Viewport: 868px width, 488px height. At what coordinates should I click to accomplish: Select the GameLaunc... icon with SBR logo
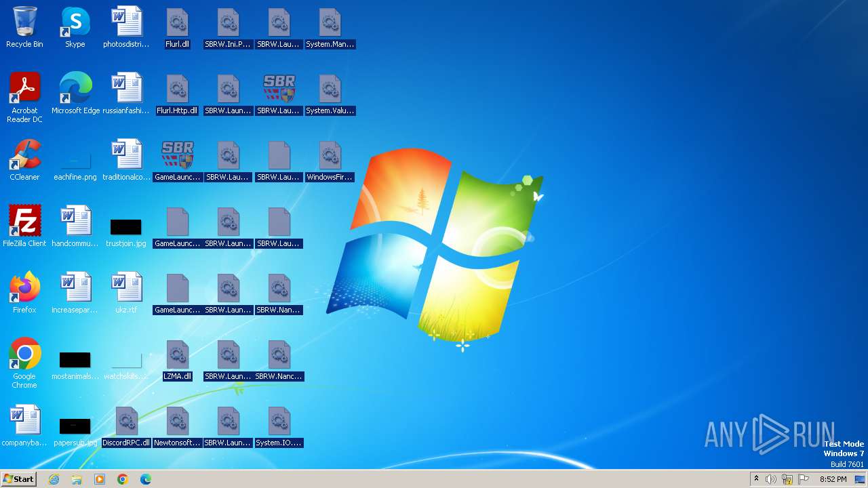(177, 161)
